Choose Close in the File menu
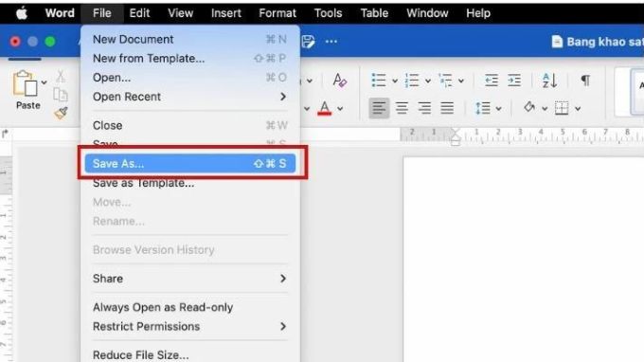The width and height of the screenshot is (644, 362). pos(189,125)
